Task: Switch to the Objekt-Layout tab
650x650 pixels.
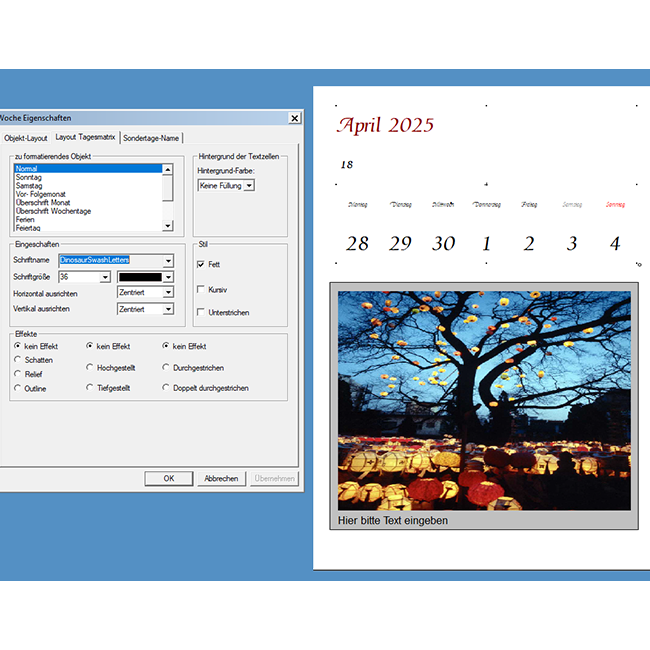Action: (25, 138)
